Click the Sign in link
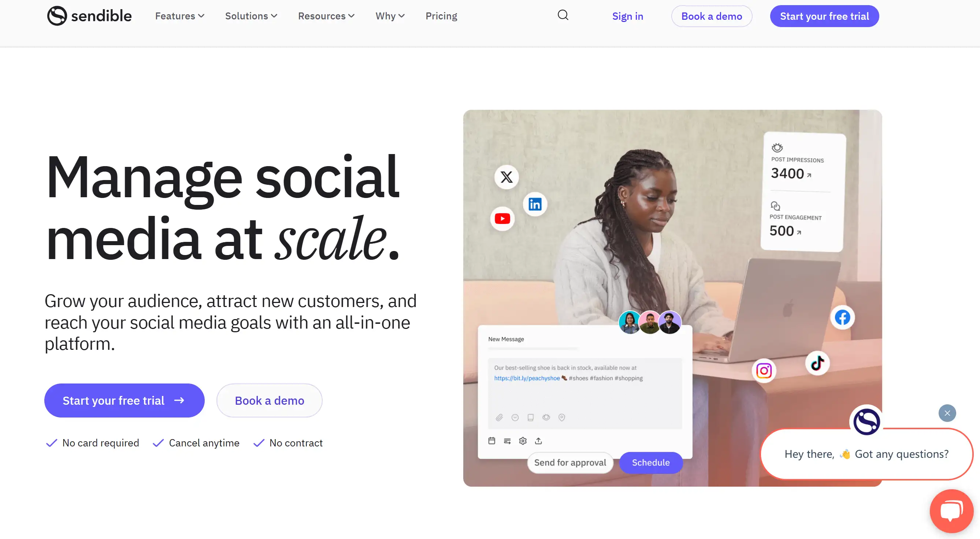This screenshot has width=980, height=539. pyautogui.click(x=627, y=16)
